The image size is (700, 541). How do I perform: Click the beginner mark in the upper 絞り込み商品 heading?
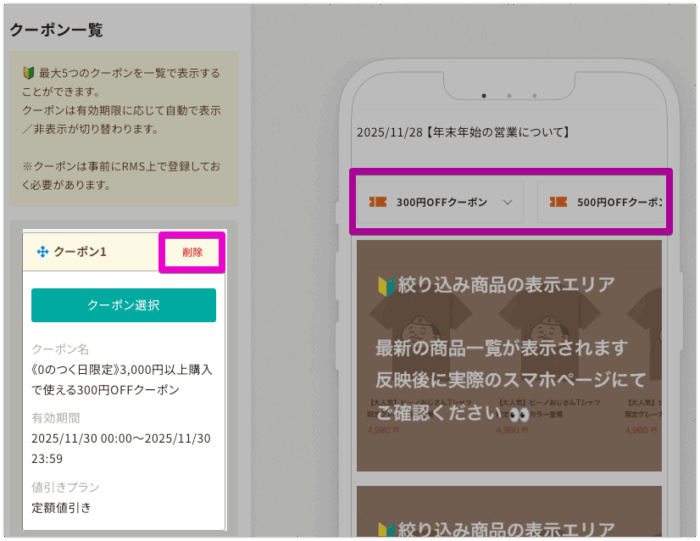click(x=386, y=285)
